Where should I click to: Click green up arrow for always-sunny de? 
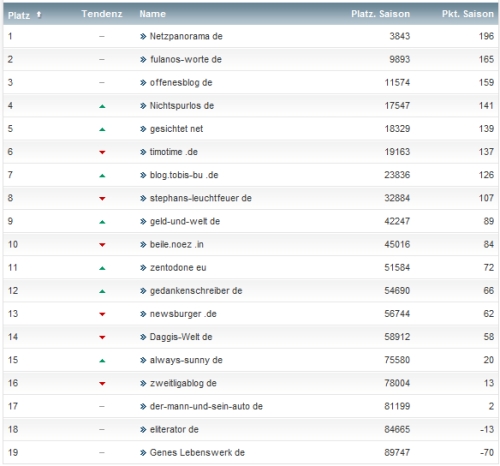click(102, 361)
